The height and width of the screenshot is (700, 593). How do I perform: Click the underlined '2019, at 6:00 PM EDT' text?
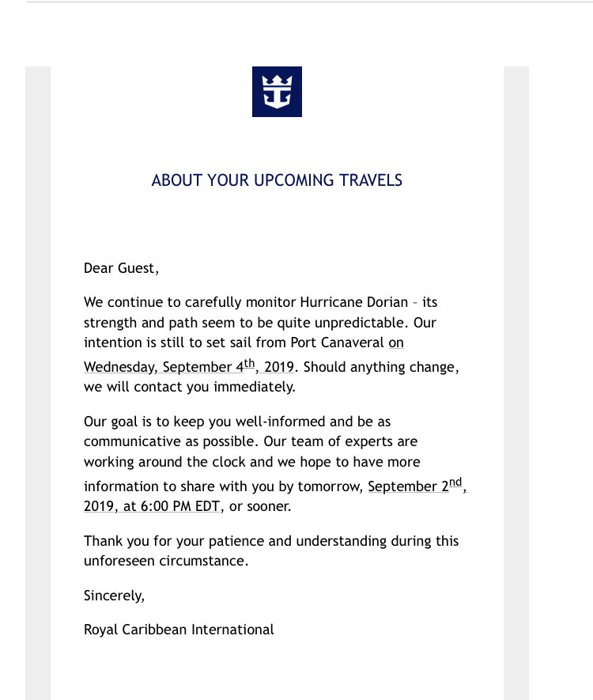click(x=152, y=506)
